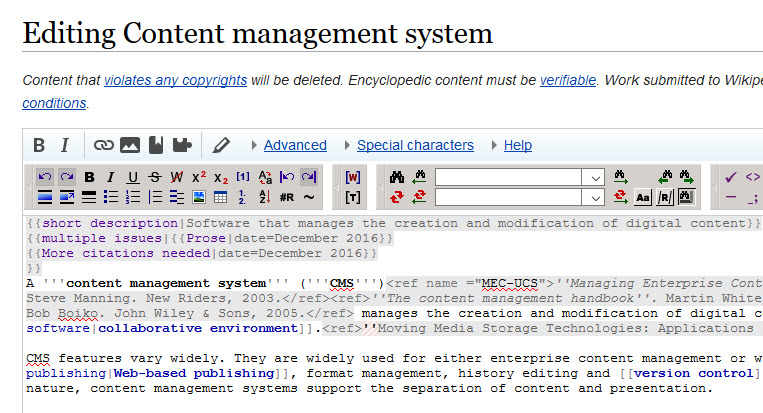
Task: Open the find field dropdown arrow
Action: tap(595, 177)
